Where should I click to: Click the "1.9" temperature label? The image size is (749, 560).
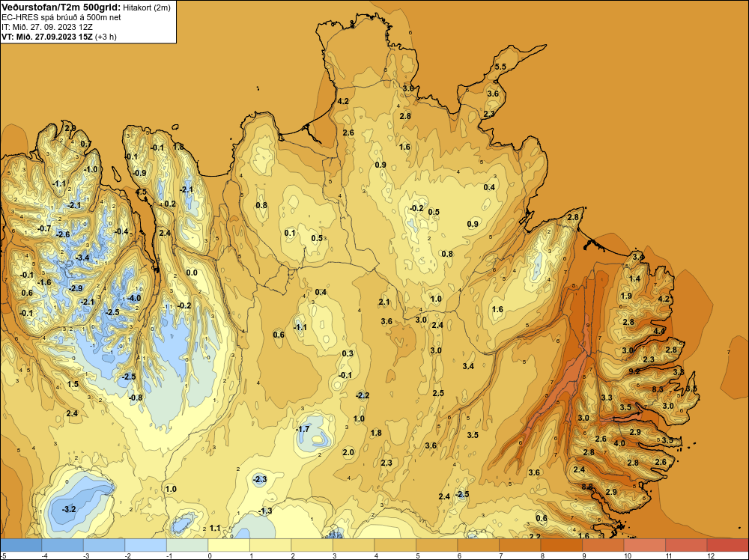coord(626,296)
